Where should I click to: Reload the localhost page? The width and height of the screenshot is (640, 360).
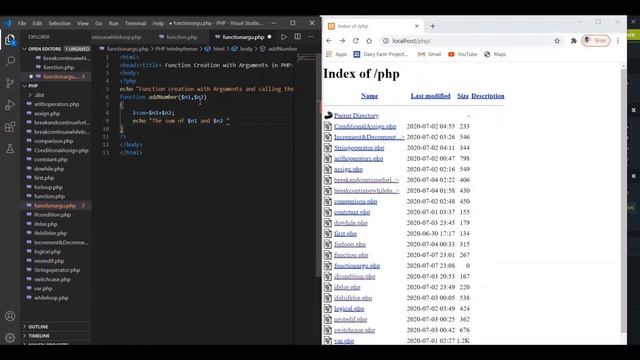(x=356, y=41)
